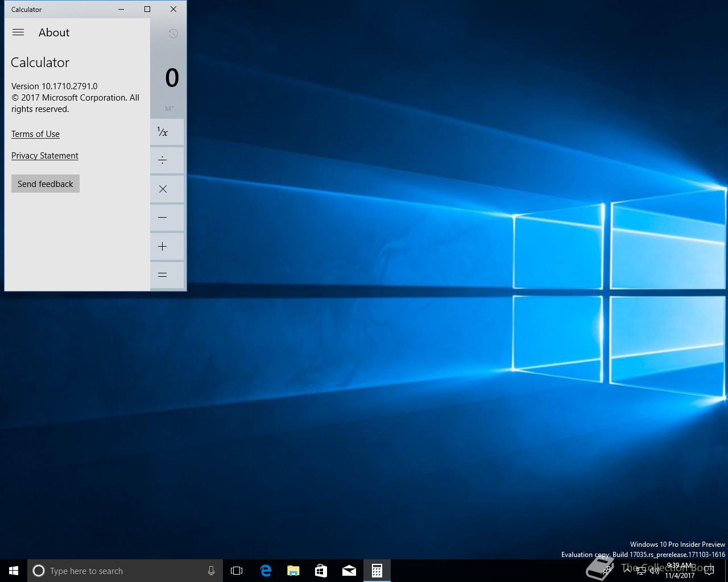Image resolution: width=728 pixels, height=582 pixels.
Task: Click the Microsoft Corporation copyright text
Action: [75, 103]
